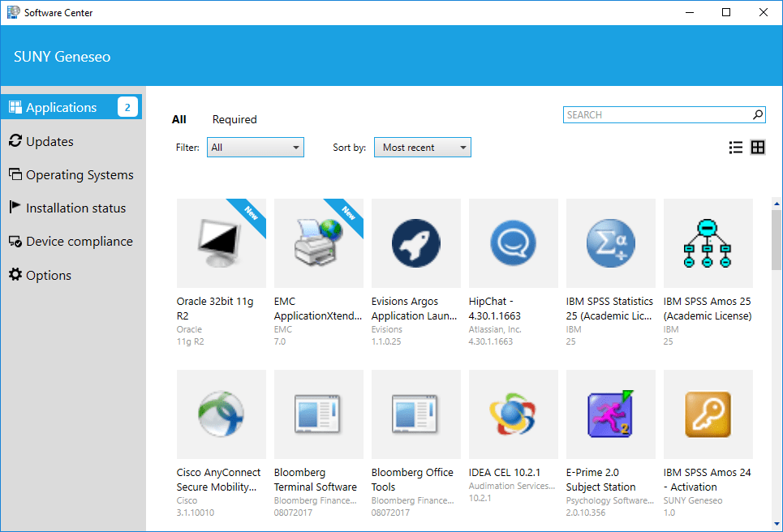Open Device compliance page
This screenshot has height=532, width=783.
[71, 242]
